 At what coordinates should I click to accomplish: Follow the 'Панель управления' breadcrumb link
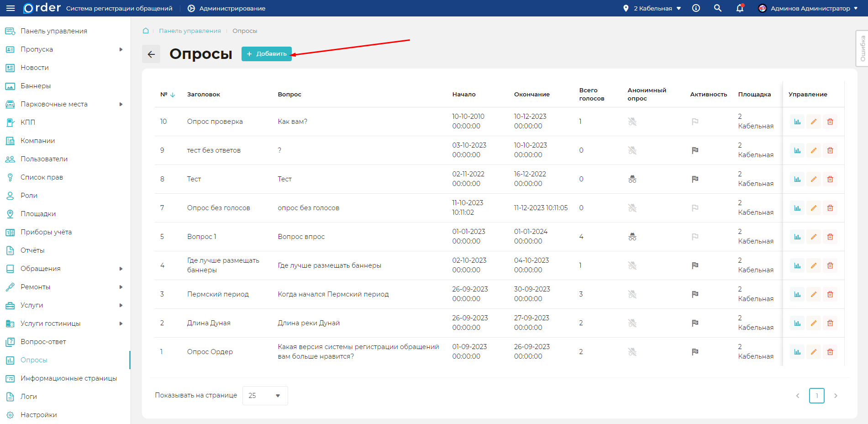click(x=190, y=31)
